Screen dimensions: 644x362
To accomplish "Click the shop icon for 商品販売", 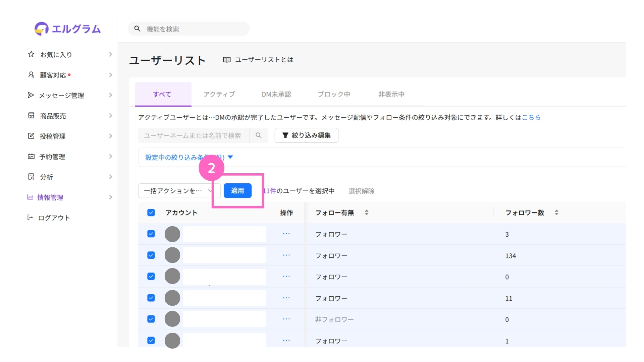I will pyautogui.click(x=31, y=116).
